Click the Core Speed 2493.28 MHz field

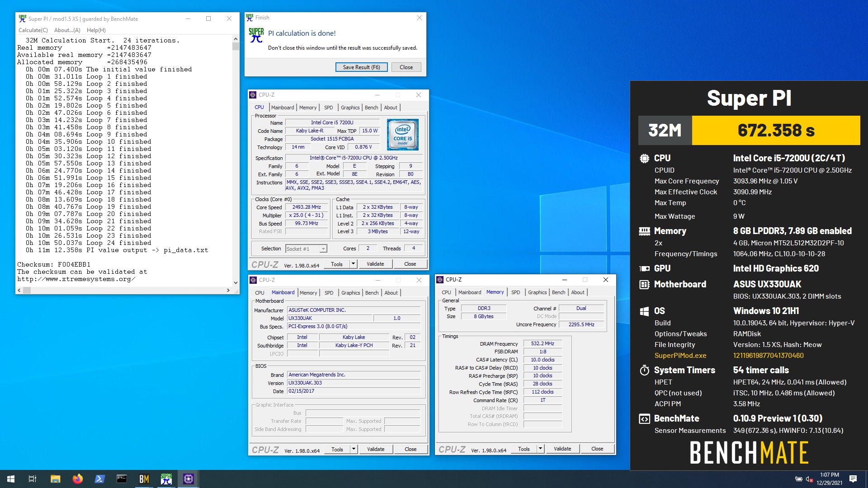click(307, 207)
